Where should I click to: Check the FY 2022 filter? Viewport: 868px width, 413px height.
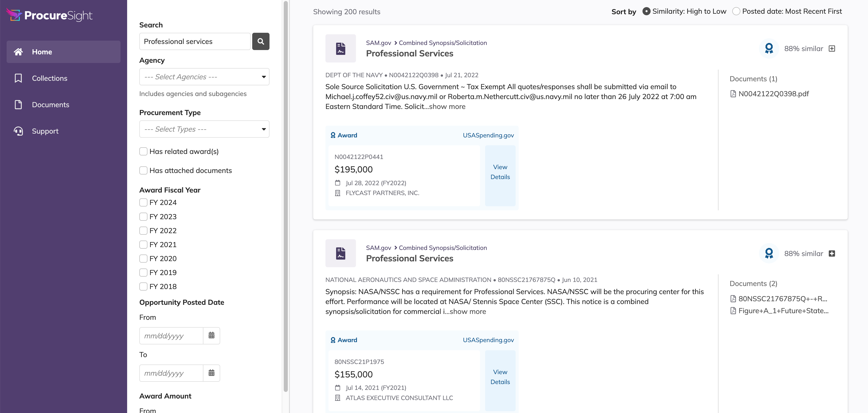[x=143, y=231]
